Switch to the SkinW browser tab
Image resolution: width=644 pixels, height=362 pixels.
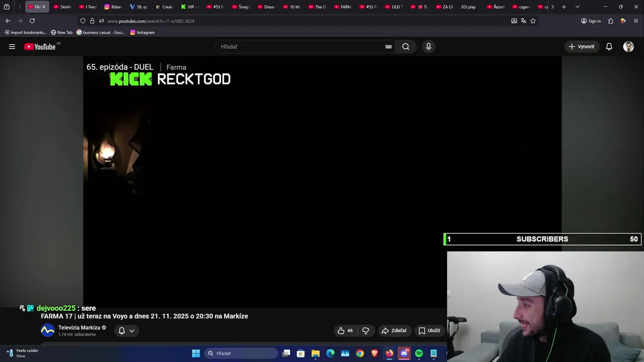(x=62, y=7)
